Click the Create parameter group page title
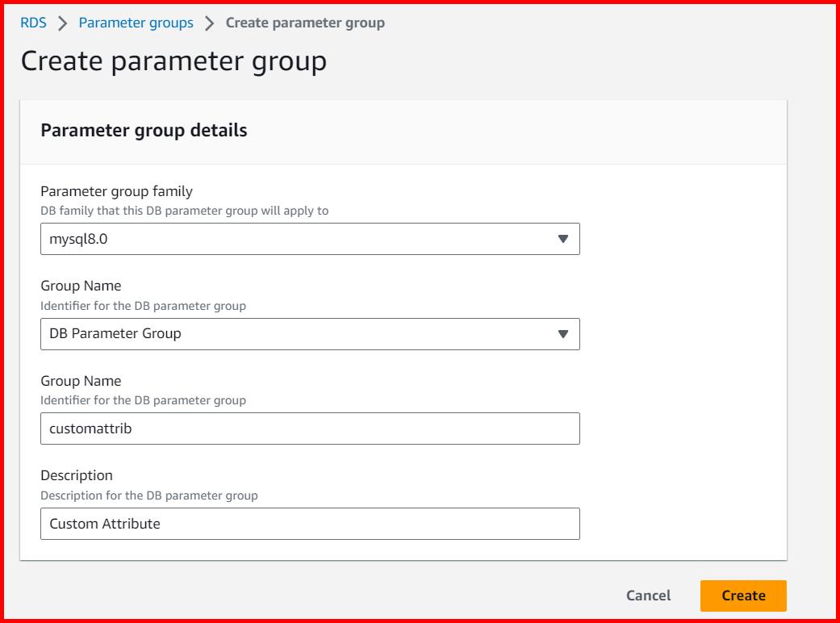Viewport: 840px width, 623px height. click(172, 61)
